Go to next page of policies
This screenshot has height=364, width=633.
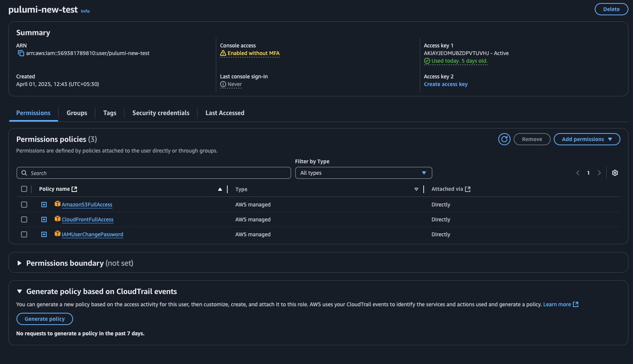pos(599,173)
